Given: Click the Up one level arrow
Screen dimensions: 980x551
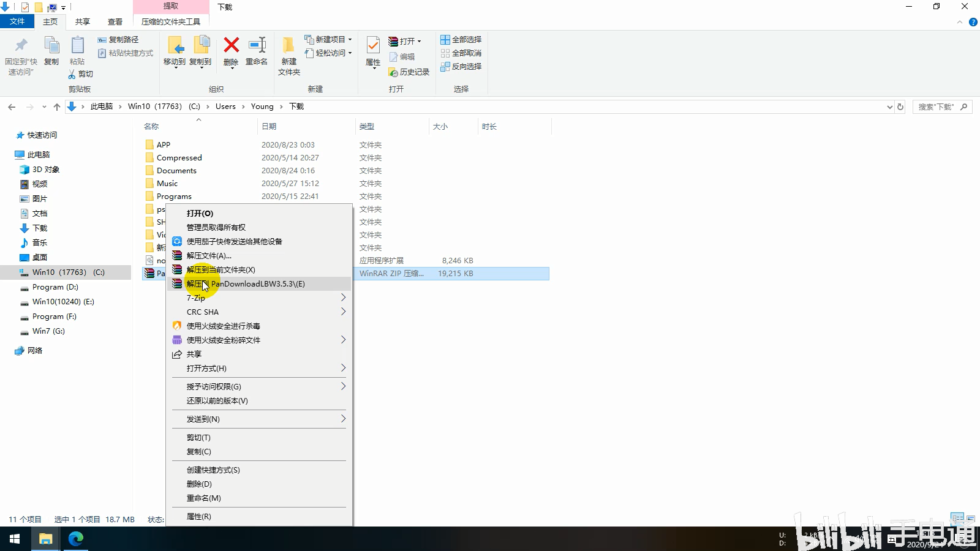Looking at the screenshot, I should pyautogui.click(x=57, y=107).
